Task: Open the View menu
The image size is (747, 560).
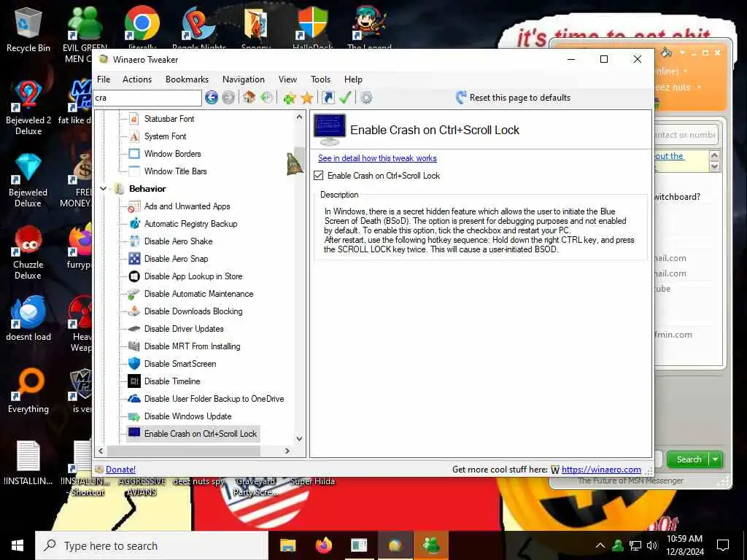Action: tap(287, 79)
